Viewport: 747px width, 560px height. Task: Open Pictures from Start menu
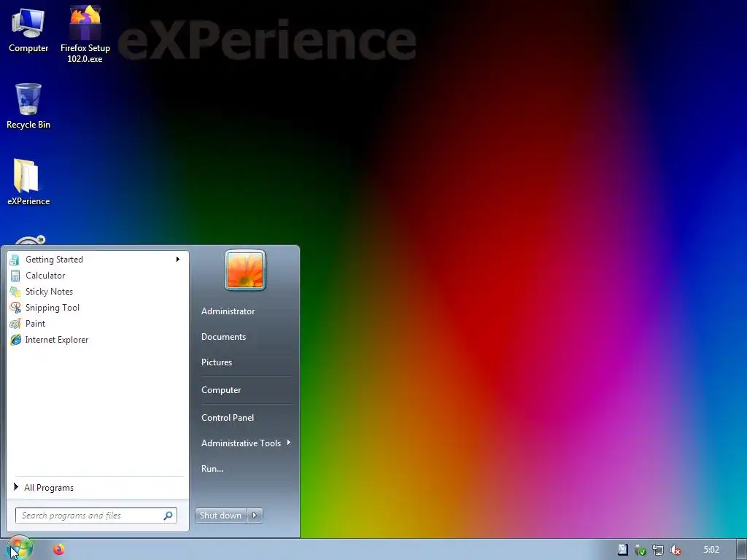[216, 362]
